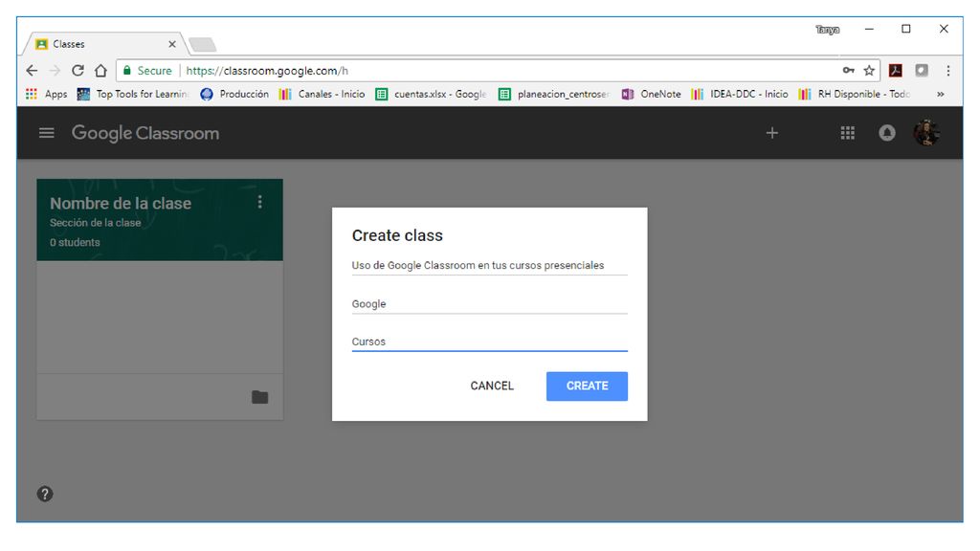
Task: Open the notifications bell in Classroom header
Action: (x=886, y=132)
